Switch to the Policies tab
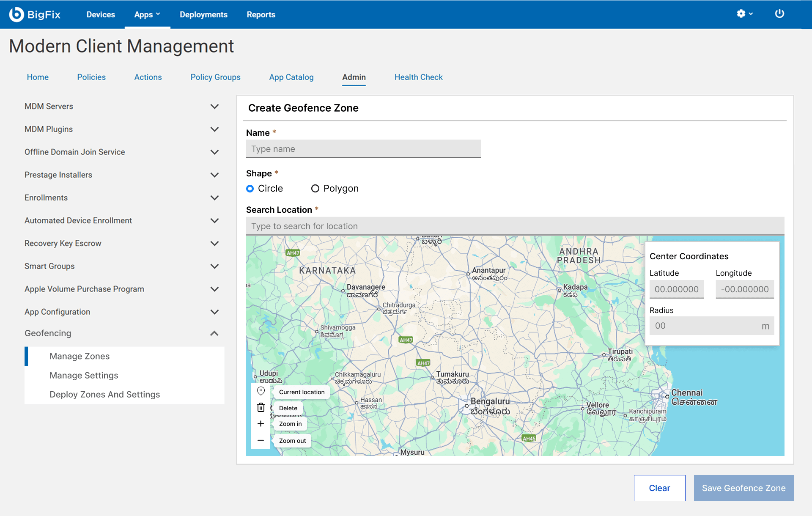 coord(91,77)
